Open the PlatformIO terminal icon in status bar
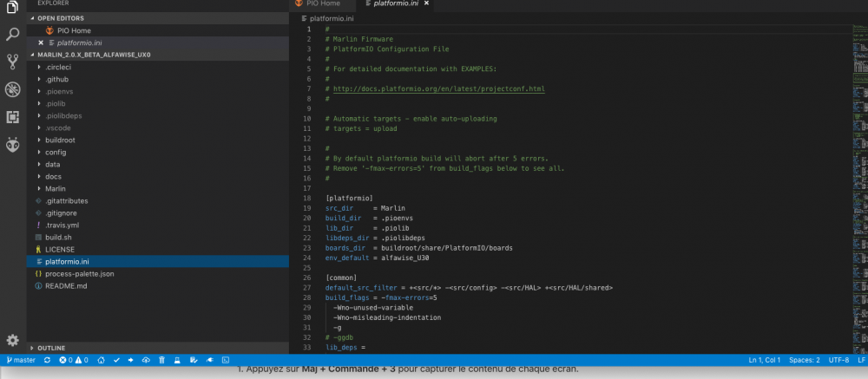868x379 pixels. pyautogui.click(x=226, y=360)
